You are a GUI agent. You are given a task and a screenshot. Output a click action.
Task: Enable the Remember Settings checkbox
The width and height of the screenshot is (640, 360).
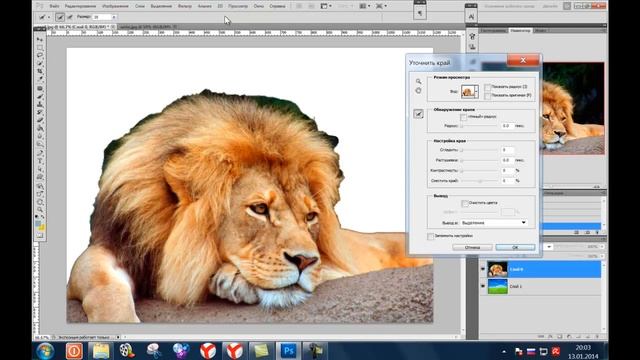tap(430, 236)
